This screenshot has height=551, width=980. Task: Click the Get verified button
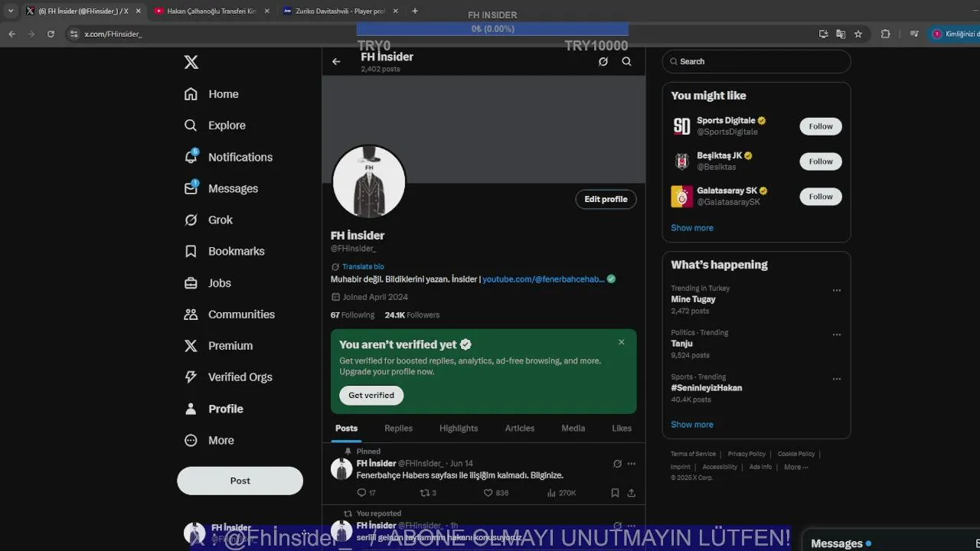click(x=371, y=395)
